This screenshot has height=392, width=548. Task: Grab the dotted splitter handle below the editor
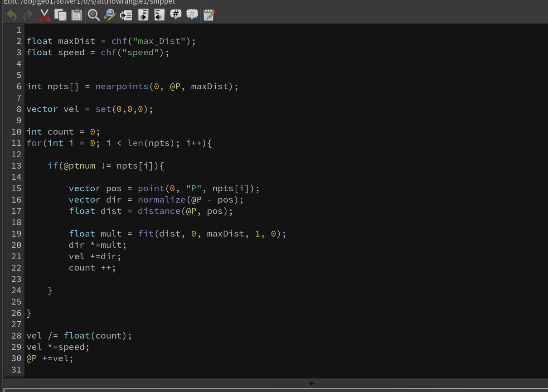(x=312, y=383)
